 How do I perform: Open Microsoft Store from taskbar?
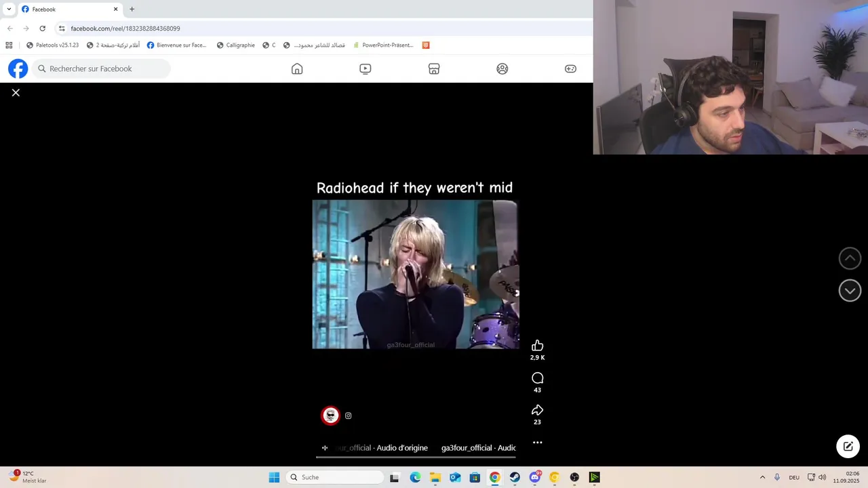click(475, 477)
